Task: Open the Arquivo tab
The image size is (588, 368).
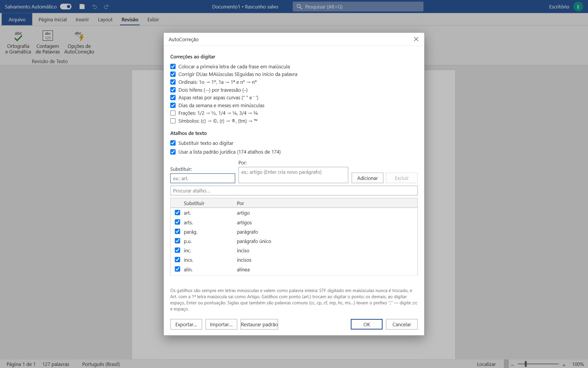Action: pos(17,19)
